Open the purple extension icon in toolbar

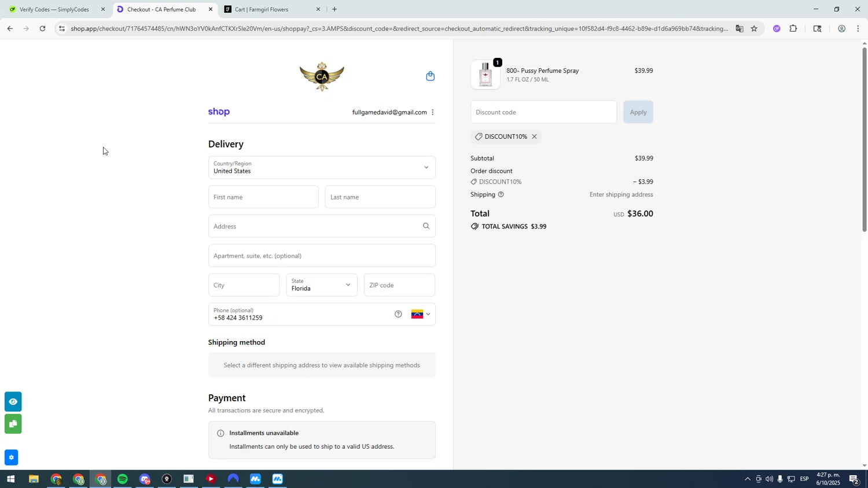point(777,28)
